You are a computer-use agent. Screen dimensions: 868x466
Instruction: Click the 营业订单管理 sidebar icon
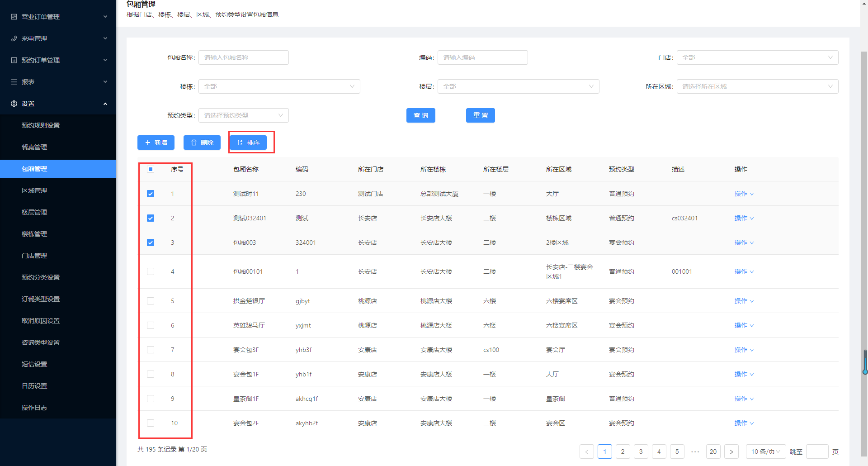[14, 17]
